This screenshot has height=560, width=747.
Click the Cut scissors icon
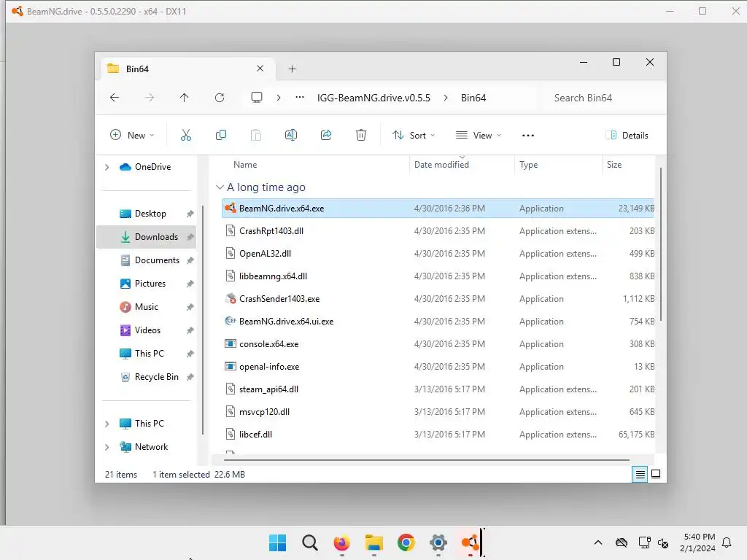point(186,135)
